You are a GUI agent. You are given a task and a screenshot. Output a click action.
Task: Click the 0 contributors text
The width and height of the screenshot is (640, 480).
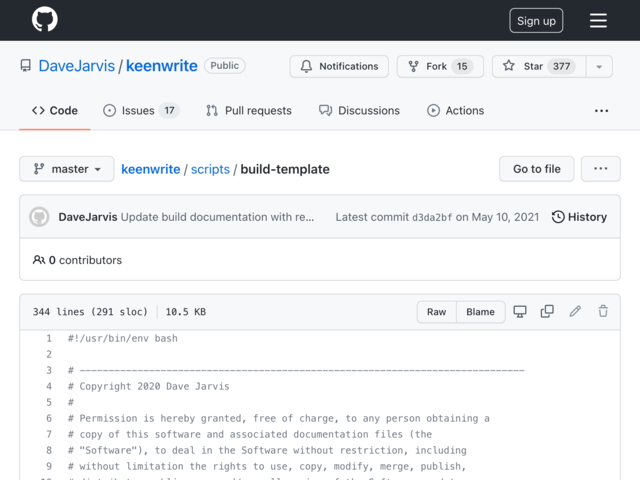point(77,260)
